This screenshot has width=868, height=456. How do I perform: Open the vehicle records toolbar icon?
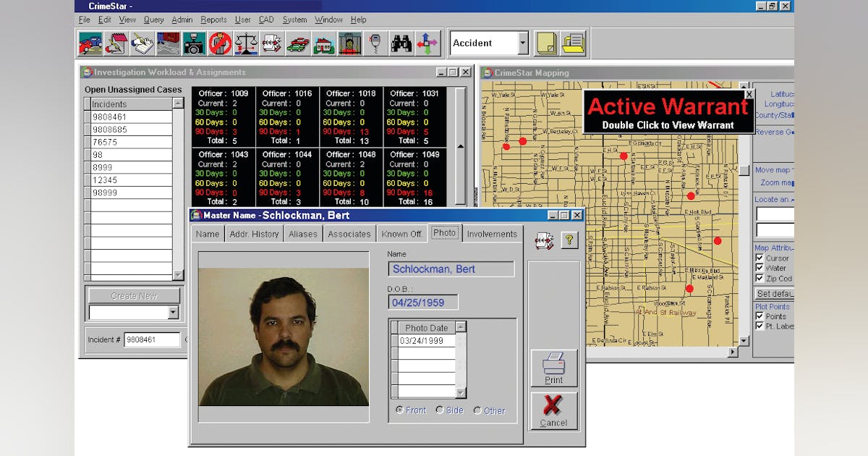(297, 43)
